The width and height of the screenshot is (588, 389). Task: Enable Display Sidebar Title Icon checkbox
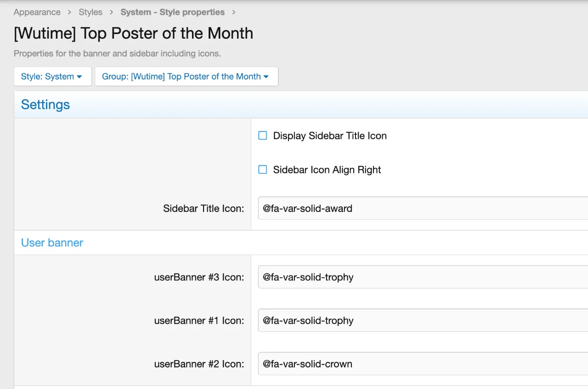263,136
